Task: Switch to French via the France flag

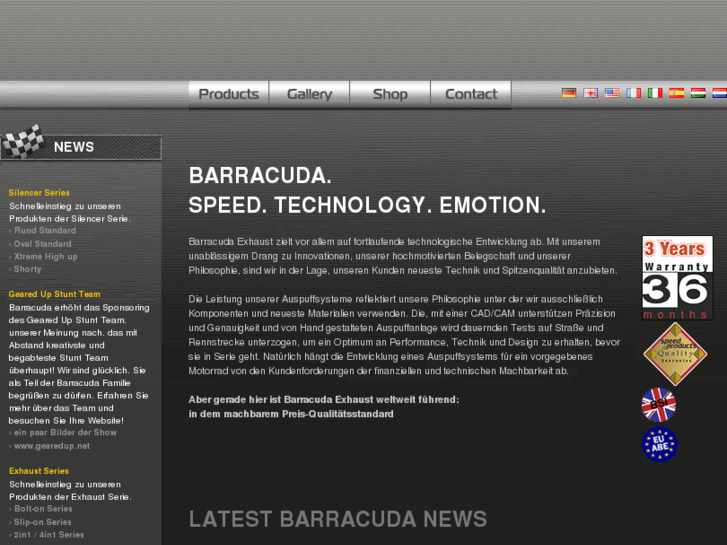Action: 633,93
